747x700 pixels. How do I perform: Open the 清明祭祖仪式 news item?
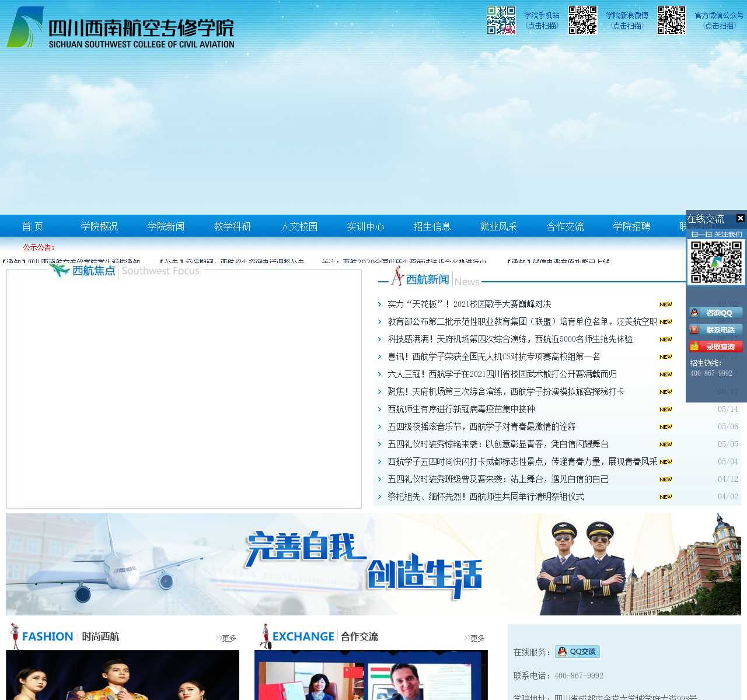(x=486, y=496)
